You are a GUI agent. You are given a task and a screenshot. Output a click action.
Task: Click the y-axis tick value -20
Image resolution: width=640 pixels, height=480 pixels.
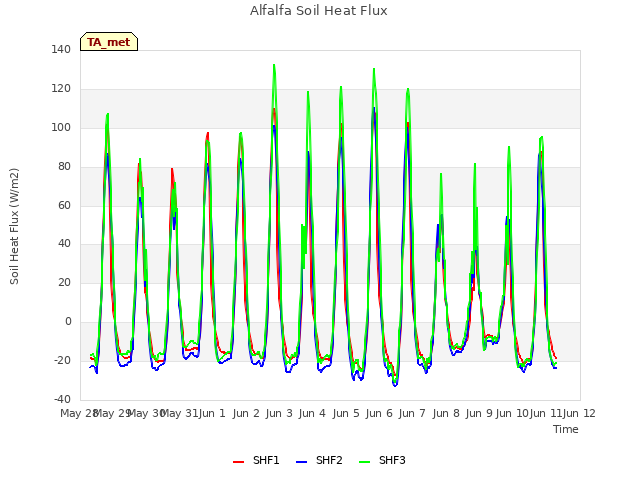62,360
